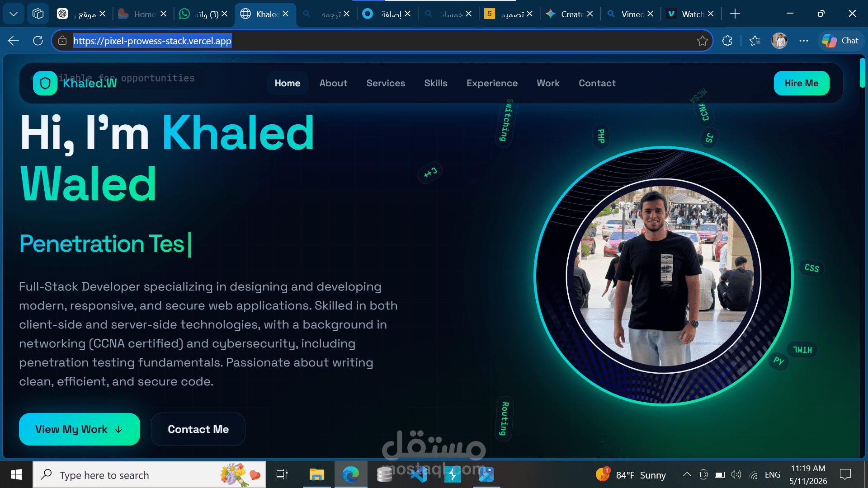
Task: Open the browser extensions icon
Action: point(727,41)
